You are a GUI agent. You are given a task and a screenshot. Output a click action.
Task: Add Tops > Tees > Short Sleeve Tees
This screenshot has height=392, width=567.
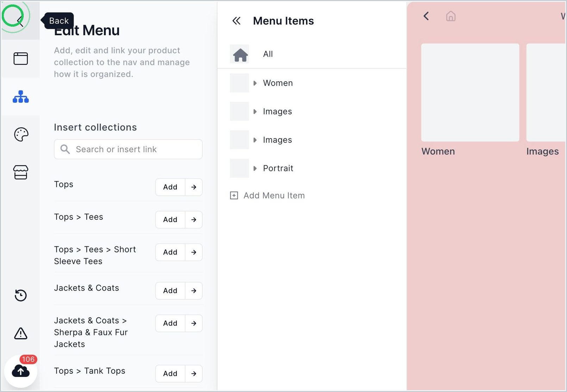[x=170, y=252]
